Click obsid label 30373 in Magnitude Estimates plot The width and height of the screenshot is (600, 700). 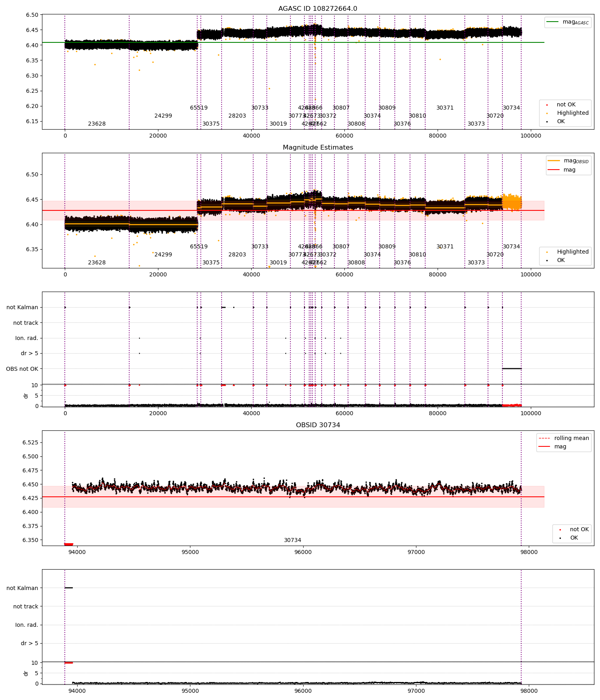[476, 262]
